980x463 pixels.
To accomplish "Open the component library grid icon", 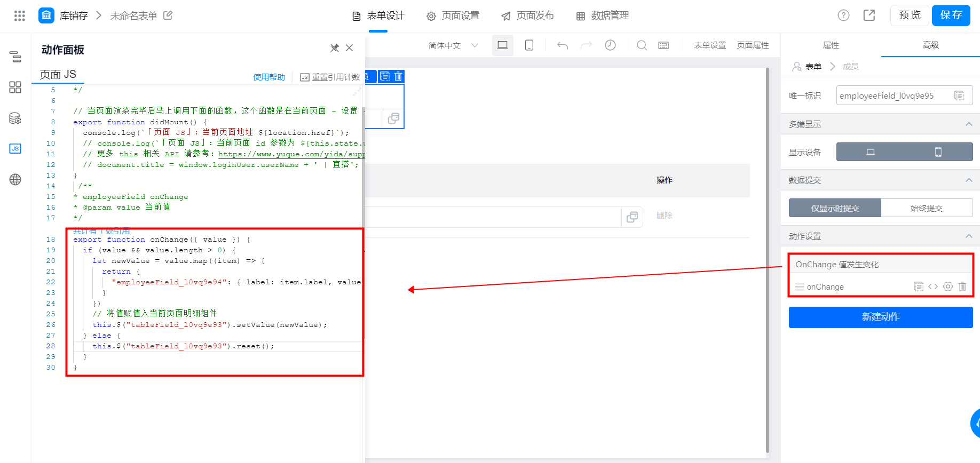I will [15, 87].
